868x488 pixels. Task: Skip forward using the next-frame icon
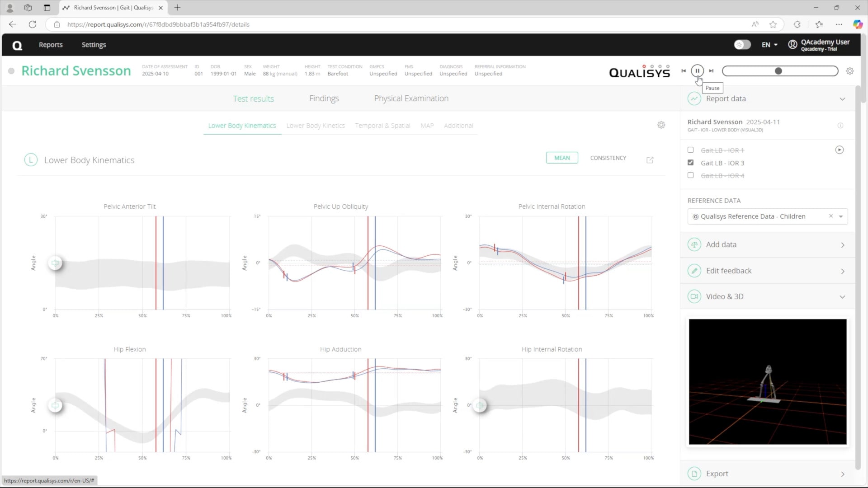coord(711,71)
